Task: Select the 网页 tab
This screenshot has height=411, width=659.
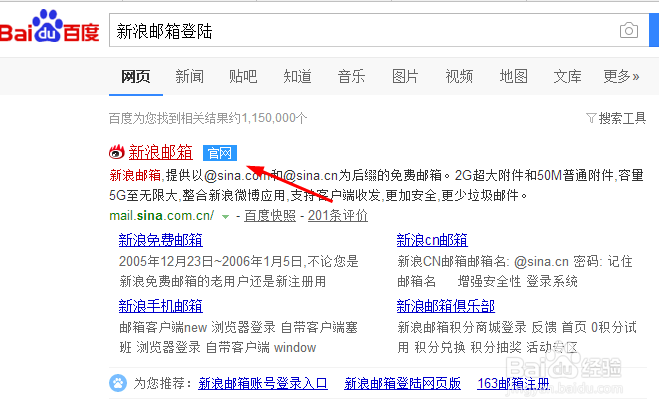Action: [x=136, y=76]
